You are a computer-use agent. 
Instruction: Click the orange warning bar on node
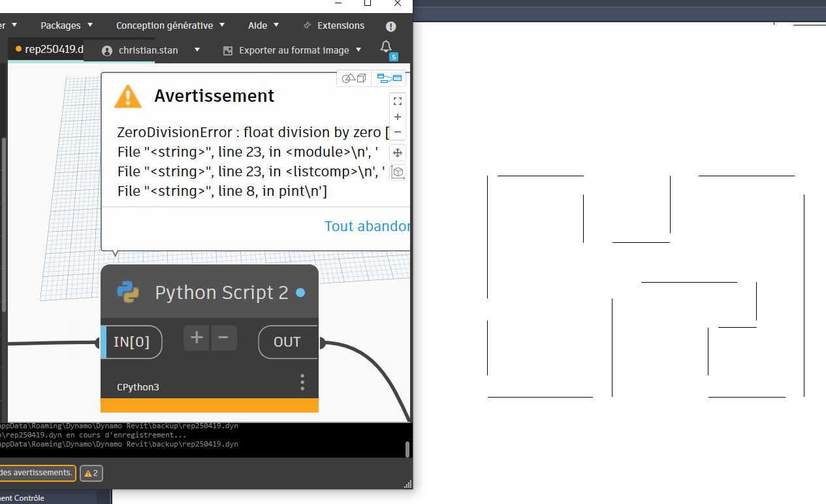[210, 405]
